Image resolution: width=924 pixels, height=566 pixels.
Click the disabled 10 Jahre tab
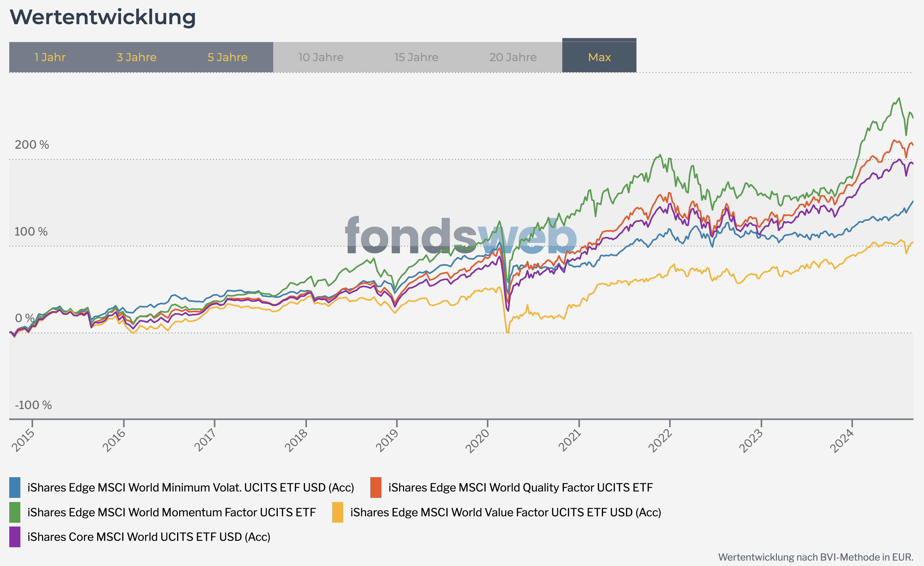coord(321,57)
